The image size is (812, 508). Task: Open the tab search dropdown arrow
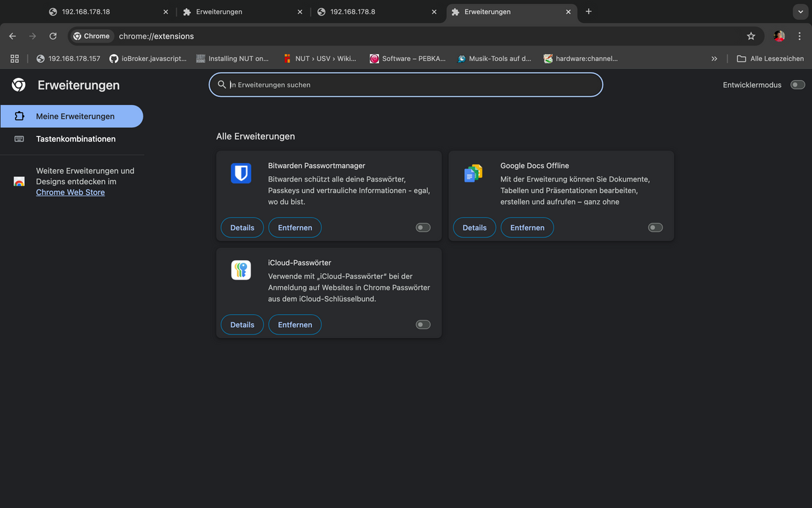tap(800, 12)
